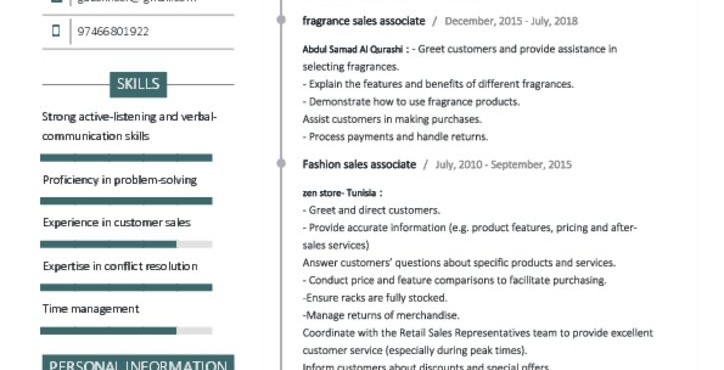This screenshot has width=724, height=370.
Task: Click the customer sales experience bar
Action: pyautogui.click(x=126, y=244)
